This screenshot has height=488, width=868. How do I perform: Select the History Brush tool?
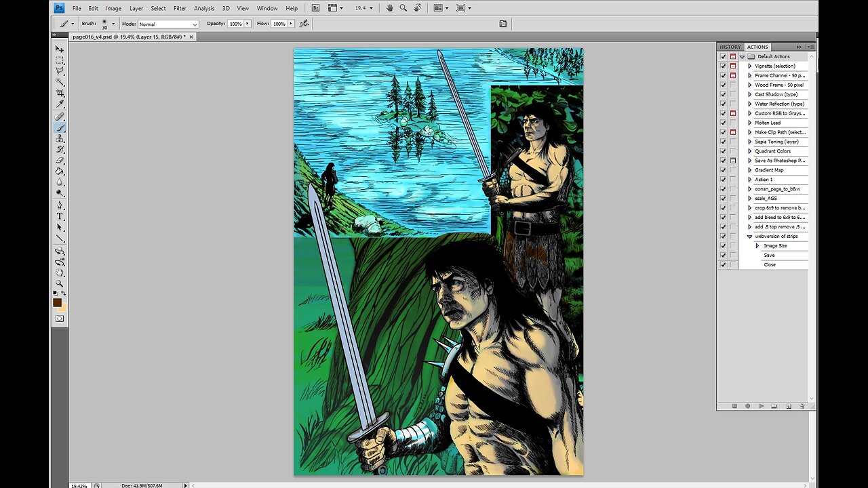tap(60, 149)
